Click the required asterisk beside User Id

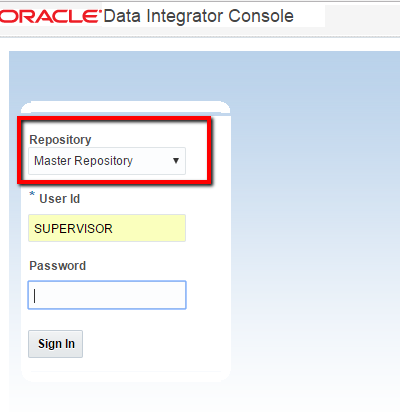32,194
